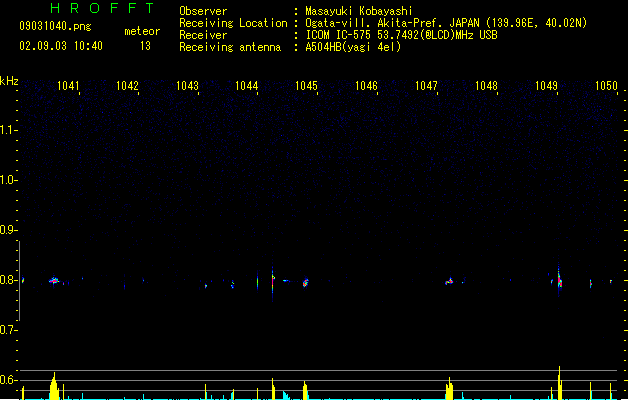Click the meteor count label
Image resolution: width=629 pixels, height=400 pixels.
pyautogui.click(x=142, y=31)
